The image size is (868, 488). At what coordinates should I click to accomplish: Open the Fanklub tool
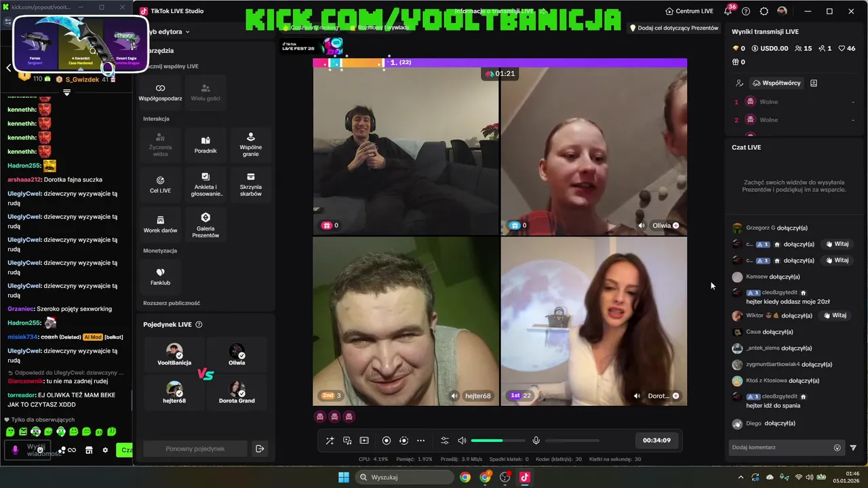click(160, 276)
